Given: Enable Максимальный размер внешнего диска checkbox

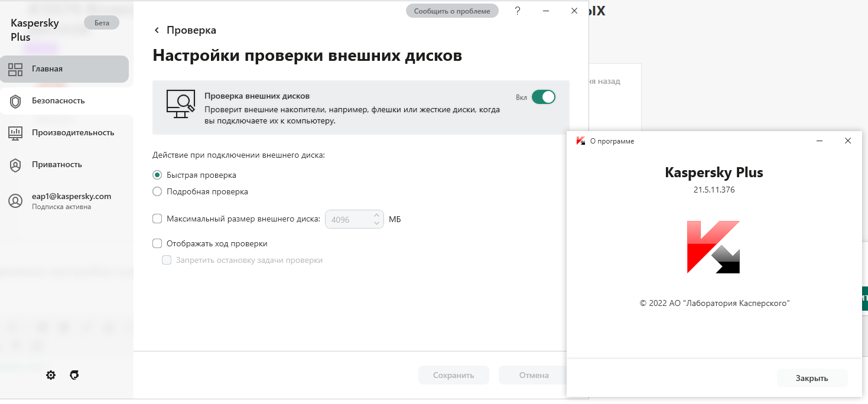Looking at the screenshot, I should tap(157, 219).
